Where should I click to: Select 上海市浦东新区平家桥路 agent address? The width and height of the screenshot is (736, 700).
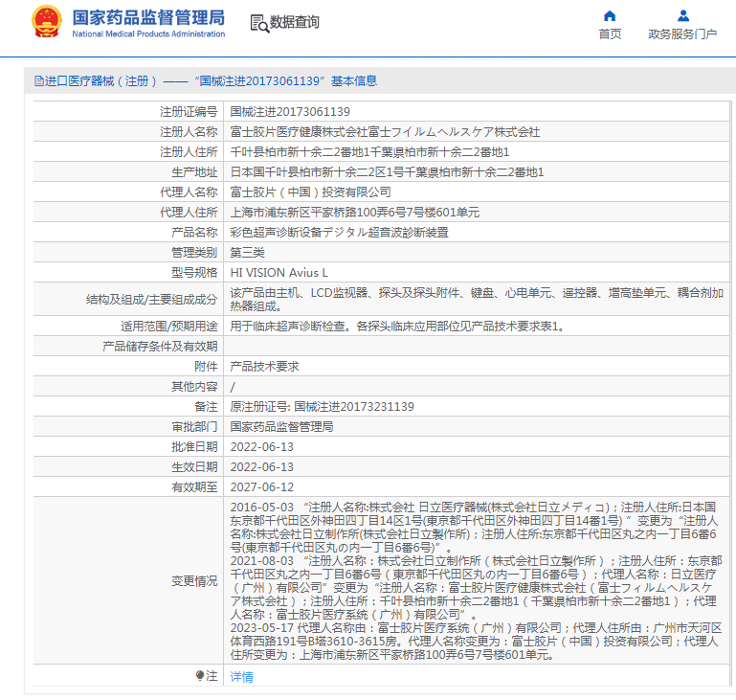click(x=355, y=213)
